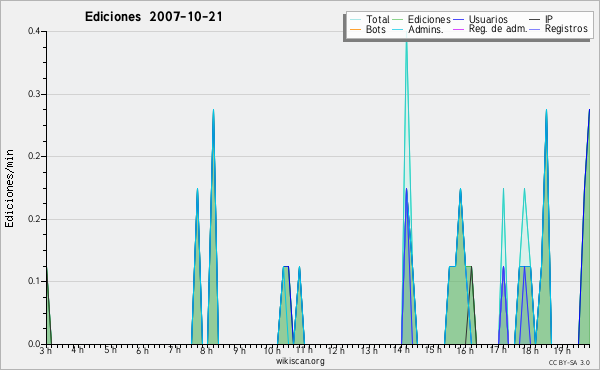
Task: Click the 0.3 y-axis value
Action: click(34, 94)
